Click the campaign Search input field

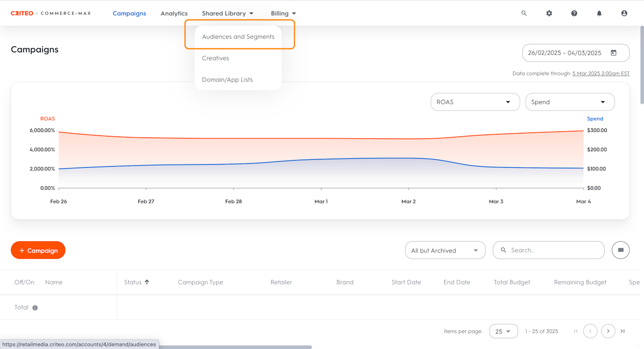pos(553,250)
